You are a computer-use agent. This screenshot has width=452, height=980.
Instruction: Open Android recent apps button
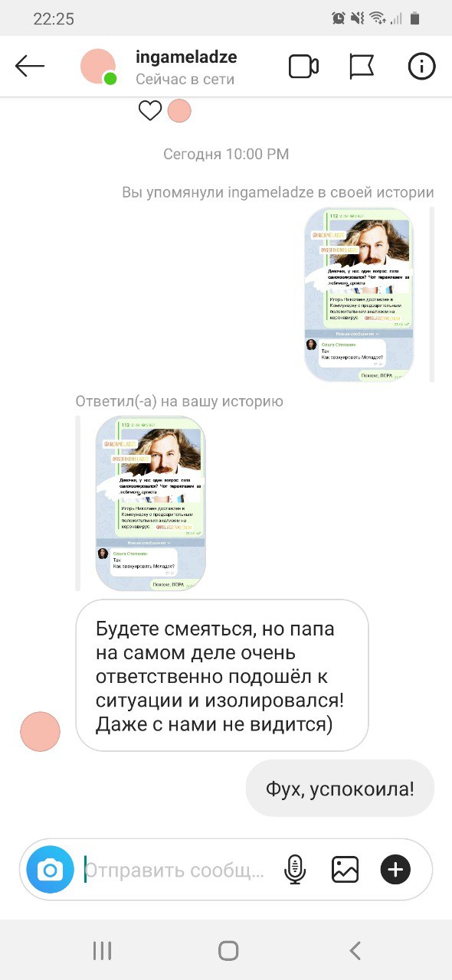pos(102,950)
